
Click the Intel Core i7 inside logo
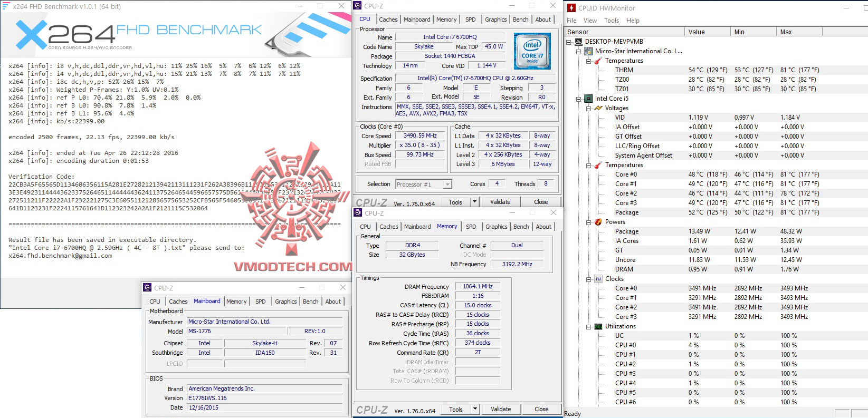(x=532, y=51)
